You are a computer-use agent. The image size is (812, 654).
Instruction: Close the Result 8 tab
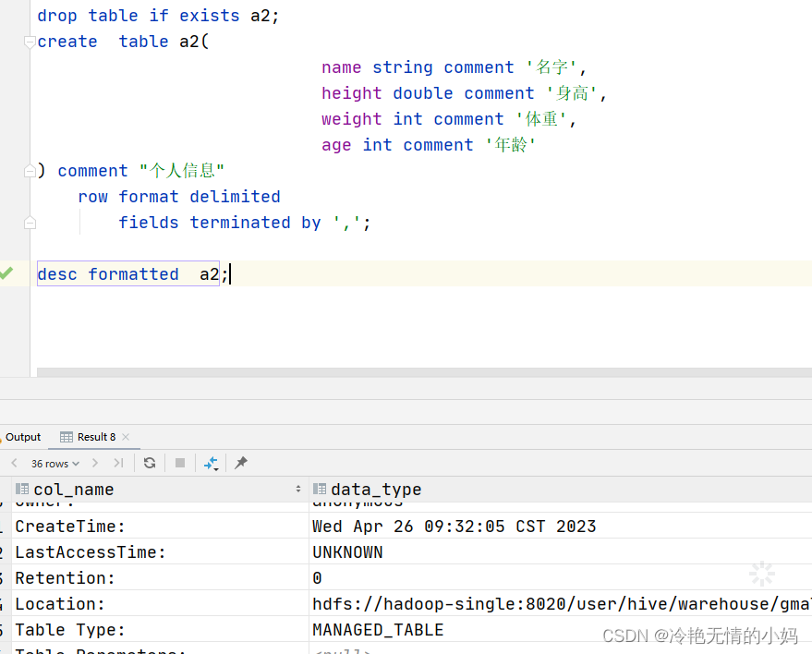126,437
